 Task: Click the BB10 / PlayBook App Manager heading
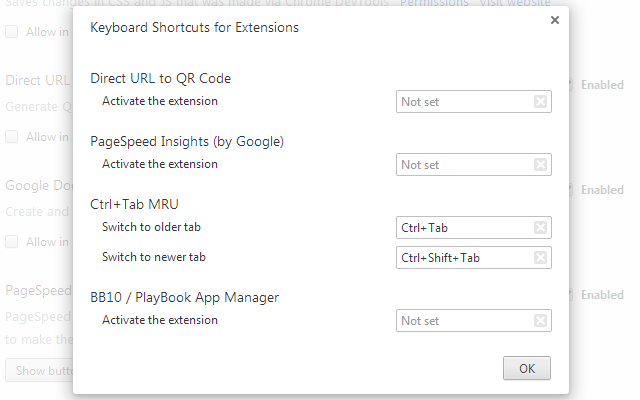click(x=184, y=298)
